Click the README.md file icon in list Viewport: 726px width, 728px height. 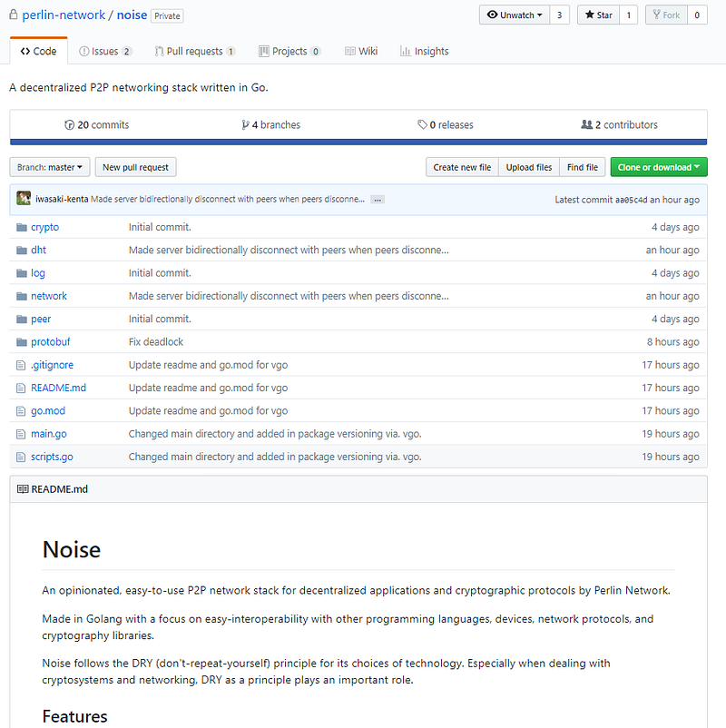coord(21,389)
